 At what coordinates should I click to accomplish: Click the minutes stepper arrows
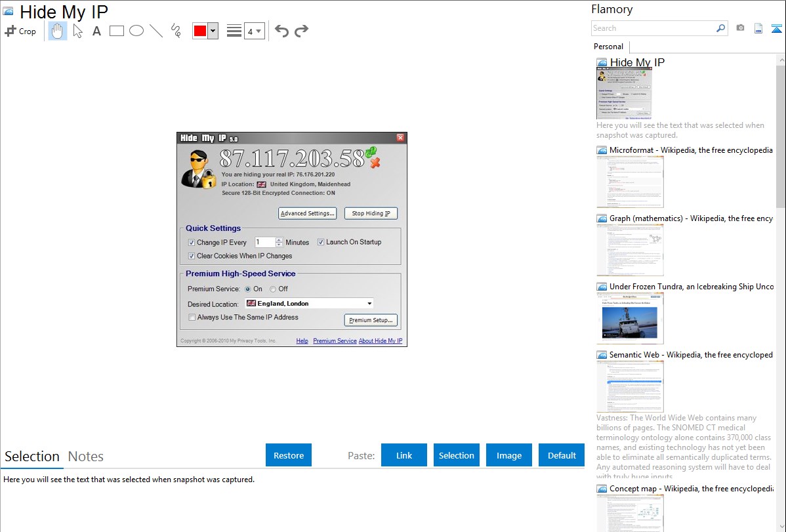click(279, 242)
